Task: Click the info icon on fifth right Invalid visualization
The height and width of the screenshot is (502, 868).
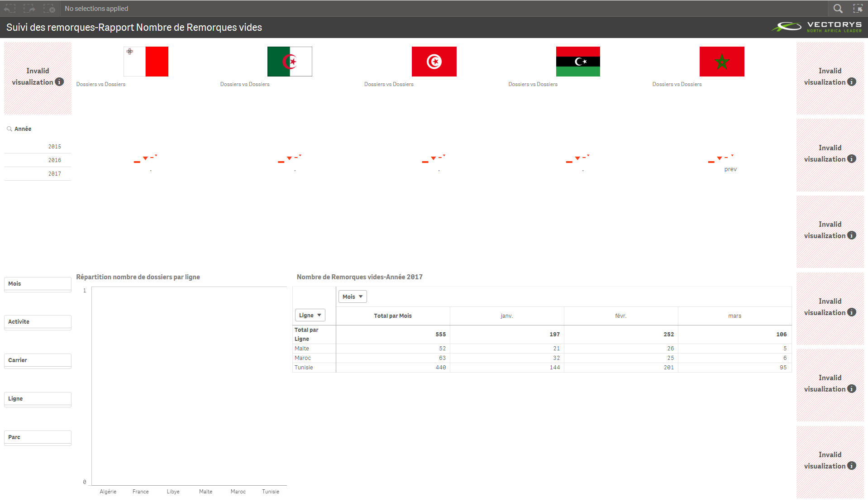Action: pyautogui.click(x=852, y=389)
